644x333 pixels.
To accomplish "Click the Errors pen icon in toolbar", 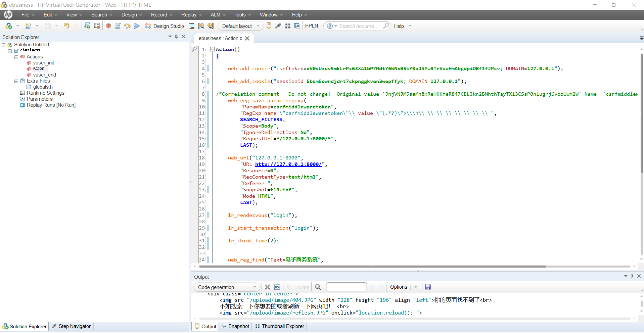I will [278, 26].
